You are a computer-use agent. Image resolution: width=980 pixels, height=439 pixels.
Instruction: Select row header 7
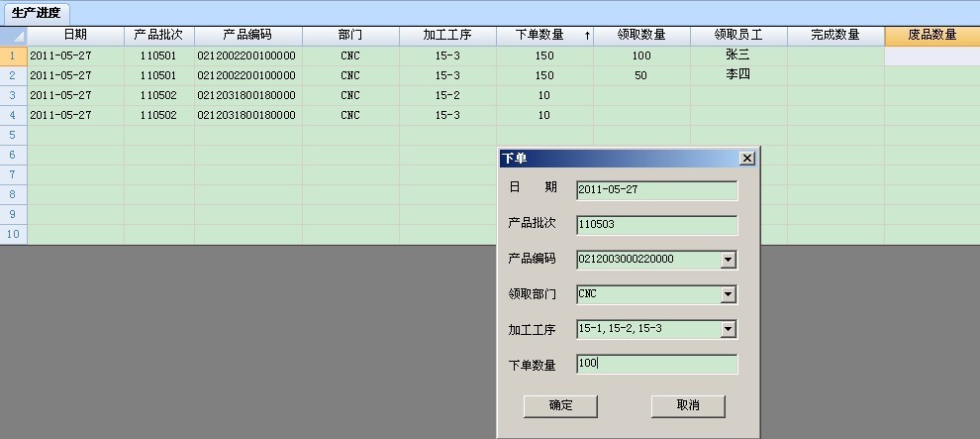click(13, 174)
